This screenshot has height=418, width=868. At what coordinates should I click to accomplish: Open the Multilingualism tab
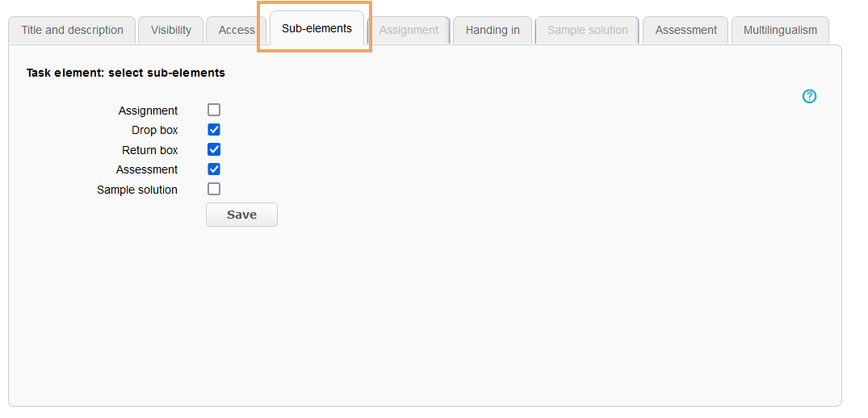tap(780, 31)
